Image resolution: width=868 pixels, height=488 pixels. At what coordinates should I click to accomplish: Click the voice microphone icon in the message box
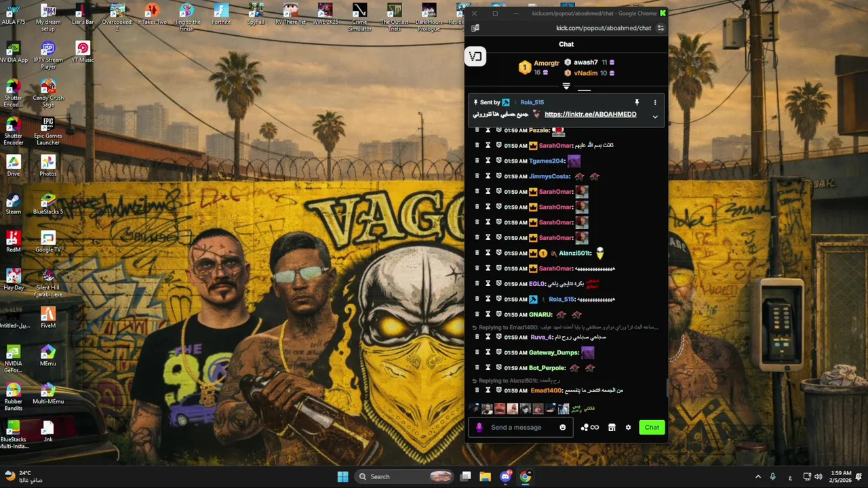click(479, 428)
